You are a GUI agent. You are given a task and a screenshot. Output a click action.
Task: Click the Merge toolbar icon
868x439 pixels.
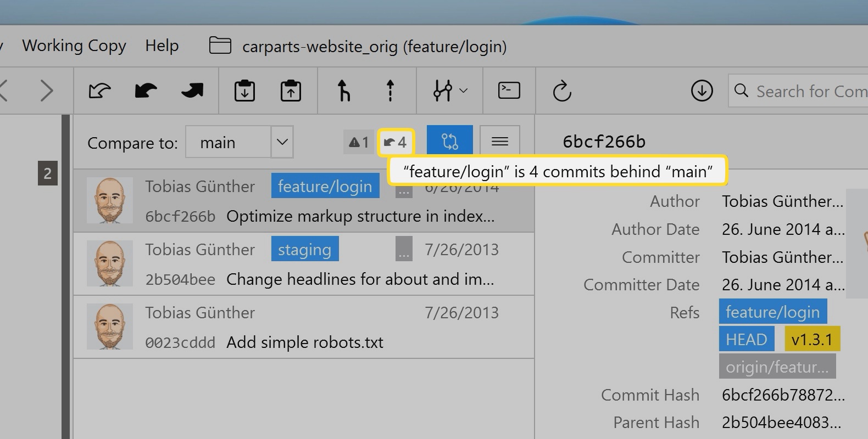[x=343, y=91]
